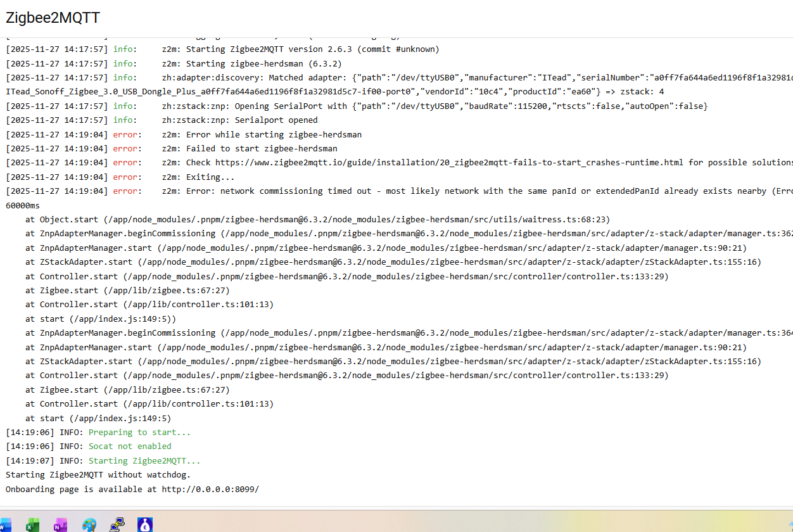Select "Starting Zigbee2MQTT without watchdog." line

pos(98,475)
